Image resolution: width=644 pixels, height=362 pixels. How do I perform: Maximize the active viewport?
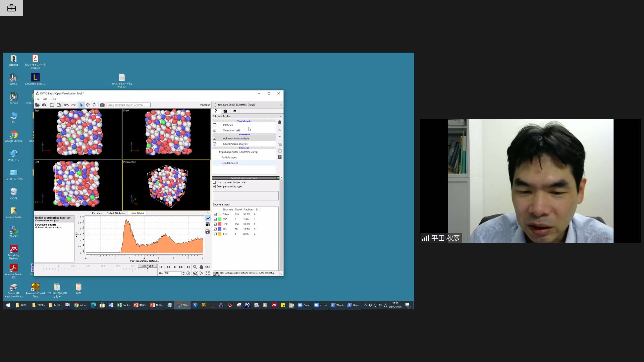(208, 273)
